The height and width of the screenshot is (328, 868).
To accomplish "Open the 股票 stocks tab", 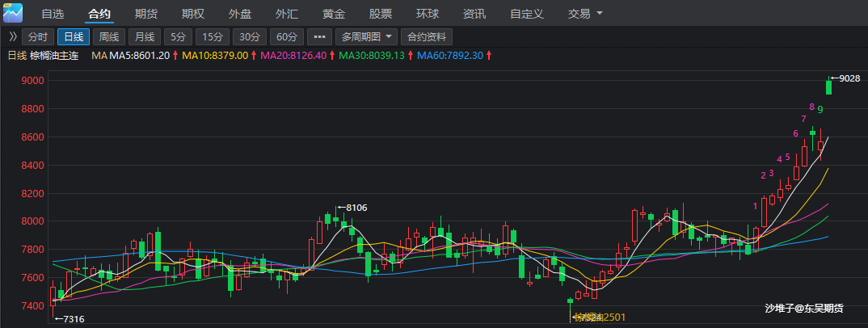I will (381, 13).
